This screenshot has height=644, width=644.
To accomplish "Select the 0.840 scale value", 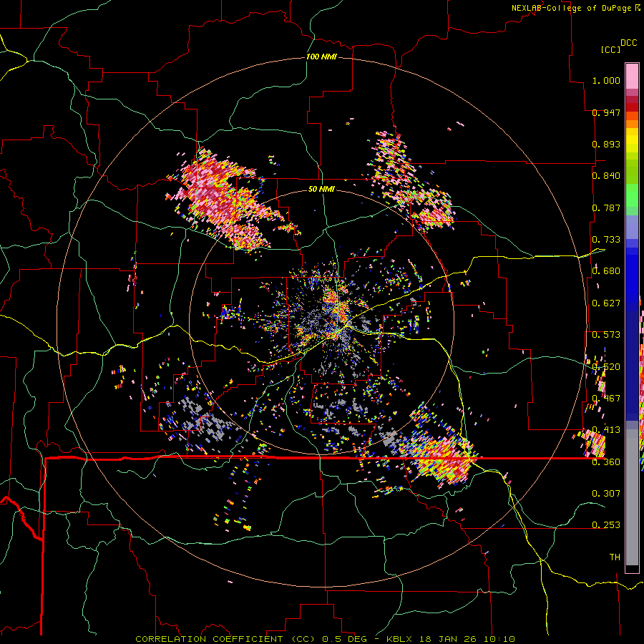I will tap(606, 176).
